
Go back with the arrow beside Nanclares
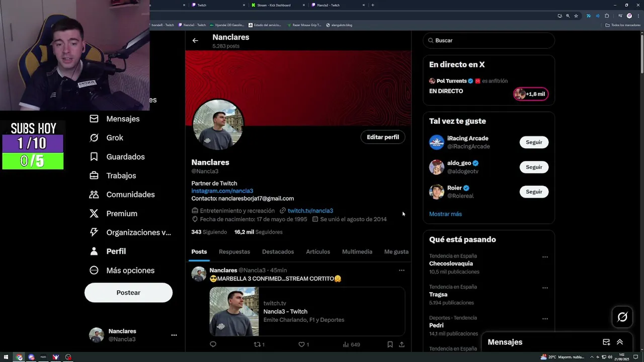click(195, 41)
